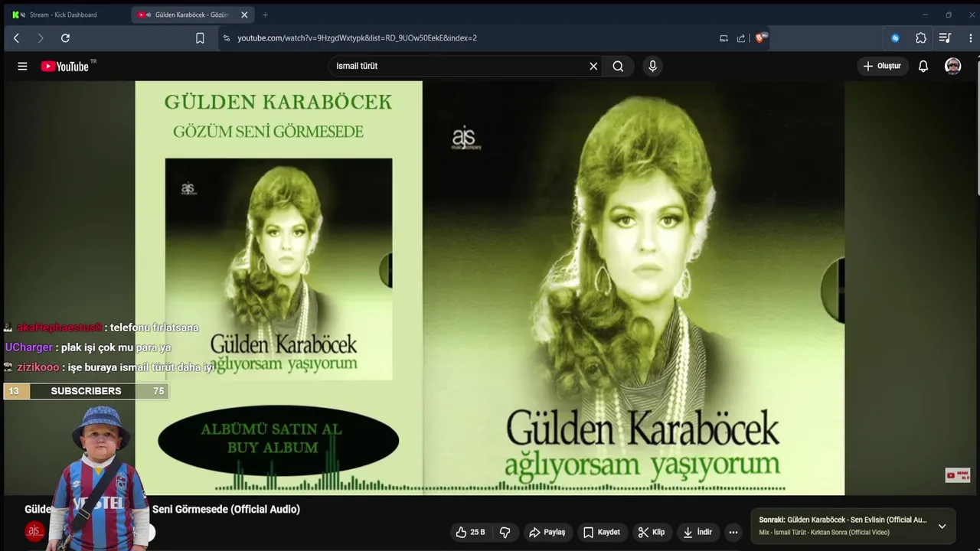The width and height of the screenshot is (980, 551).
Task: Save video with Kaydet
Action: tap(601, 532)
